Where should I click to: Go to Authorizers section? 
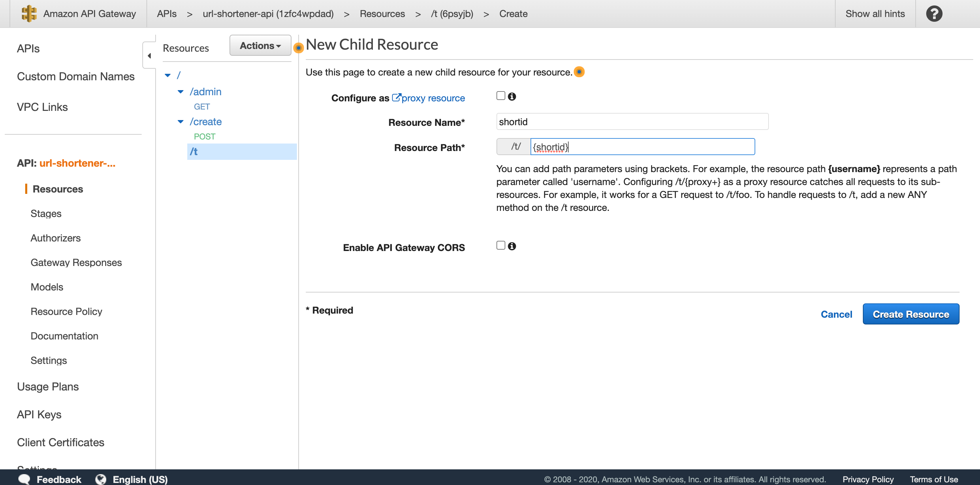(56, 238)
